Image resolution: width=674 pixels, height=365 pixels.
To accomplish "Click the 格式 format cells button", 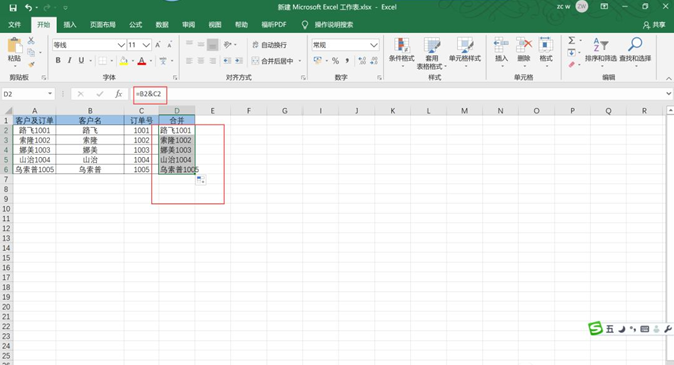I will [x=546, y=53].
